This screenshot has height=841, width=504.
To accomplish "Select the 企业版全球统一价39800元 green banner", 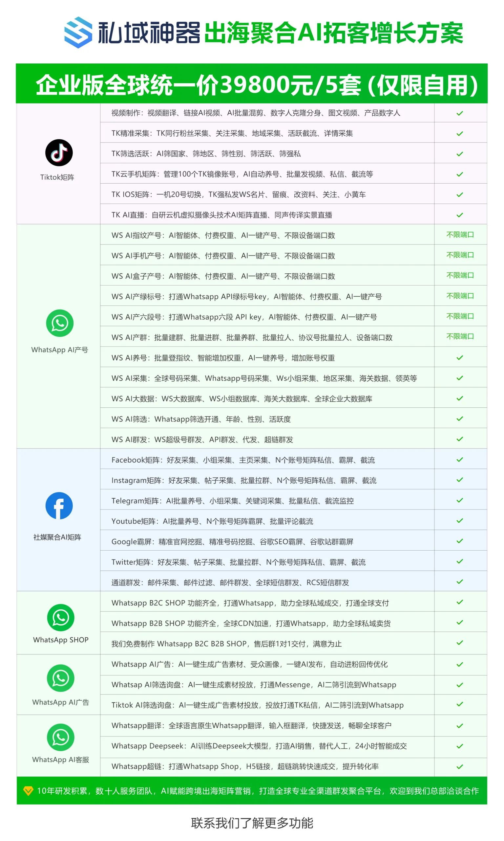I will (252, 84).
